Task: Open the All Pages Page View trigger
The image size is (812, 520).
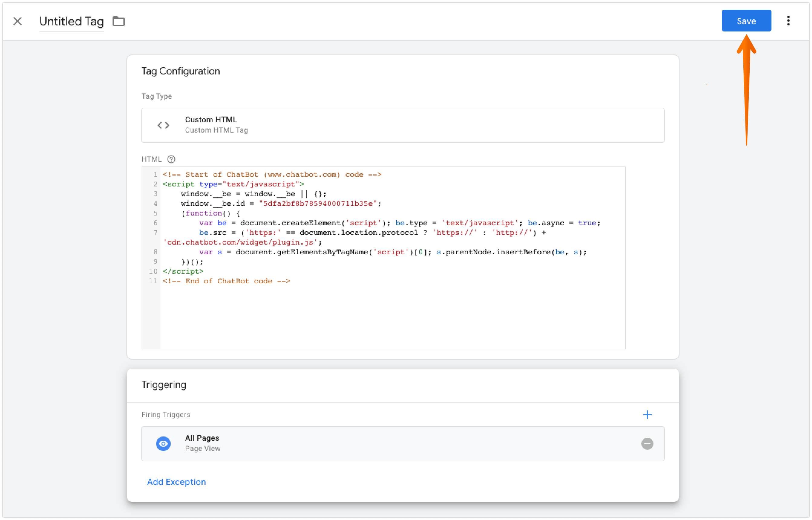Action: (x=403, y=443)
